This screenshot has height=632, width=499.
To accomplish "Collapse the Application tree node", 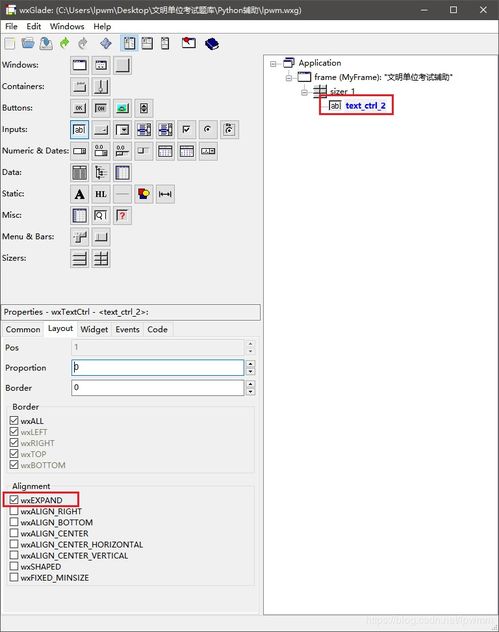I will pyautogui.click(x=273, y=64).
